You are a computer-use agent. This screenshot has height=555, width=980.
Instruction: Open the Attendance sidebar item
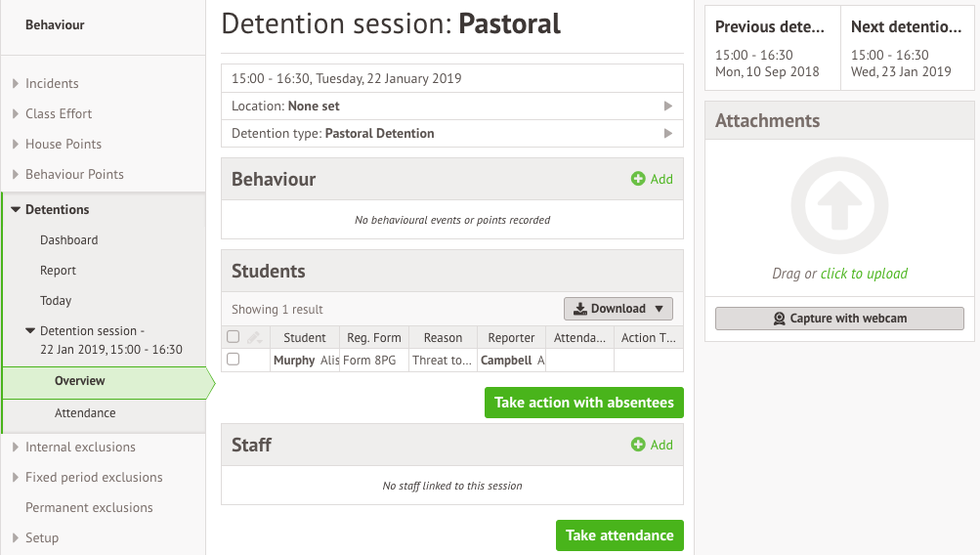[x=85, y=413]
